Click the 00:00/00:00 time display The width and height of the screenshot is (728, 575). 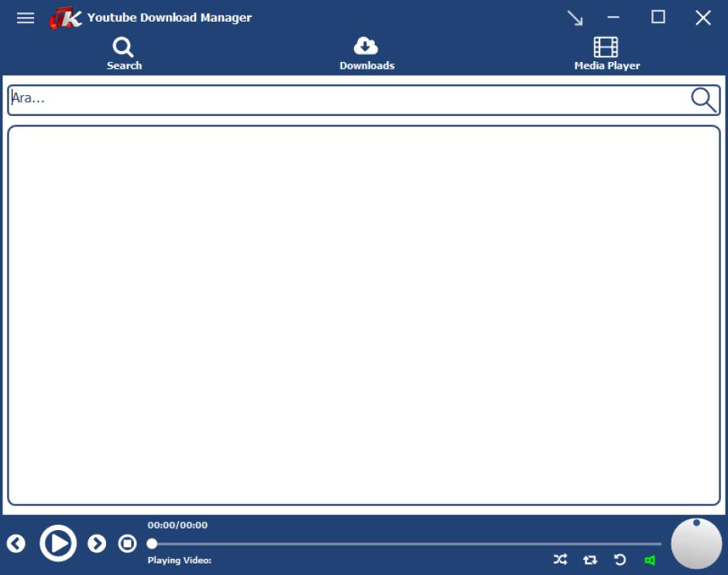tap(177, 525)
